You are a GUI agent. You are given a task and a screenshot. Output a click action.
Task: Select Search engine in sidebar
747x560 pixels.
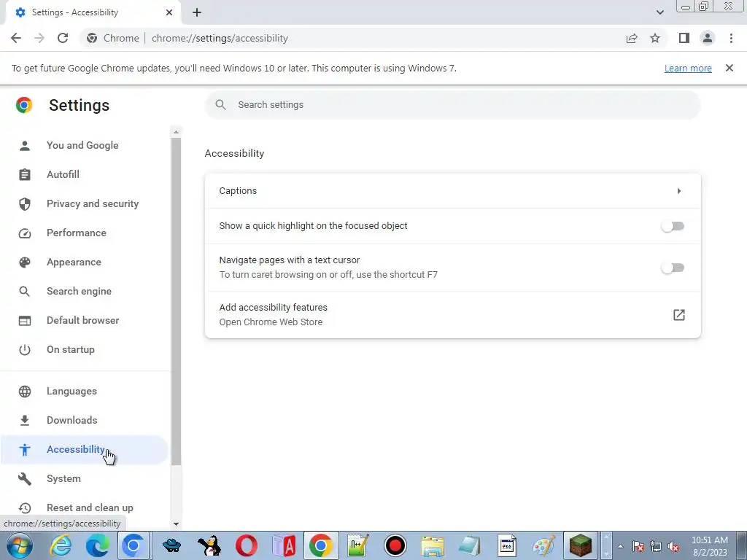point(79,291)
